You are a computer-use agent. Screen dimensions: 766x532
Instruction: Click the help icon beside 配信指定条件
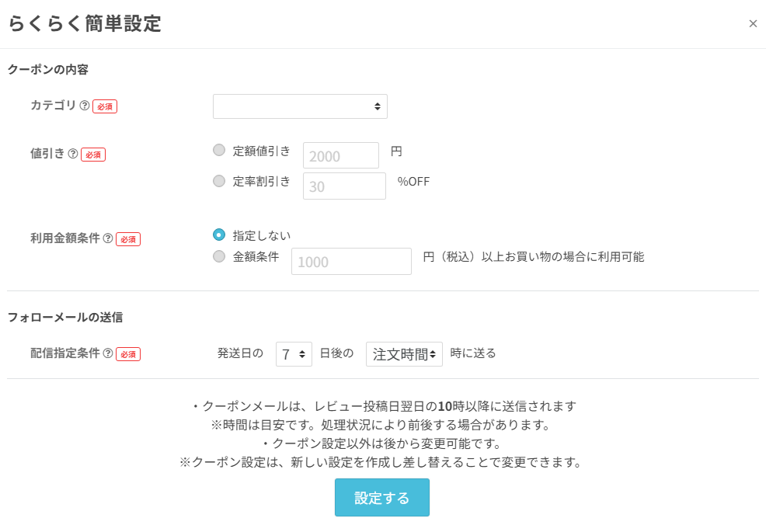pyautogui.click(x=108, y=353)
